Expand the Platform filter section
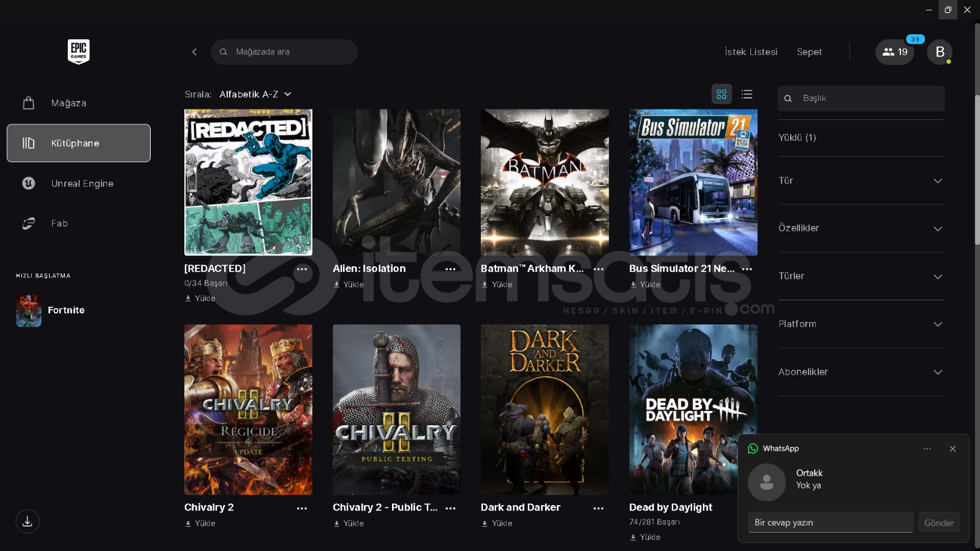 [861, 324]
